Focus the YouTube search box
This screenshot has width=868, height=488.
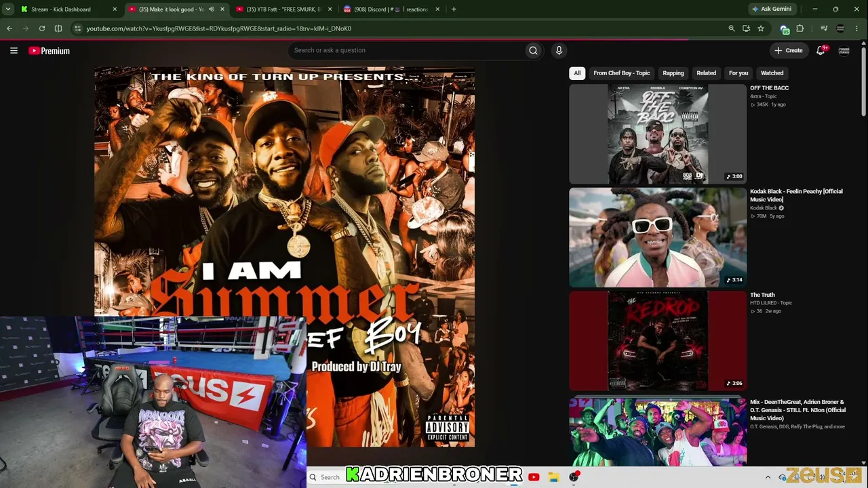pos(407,50)
